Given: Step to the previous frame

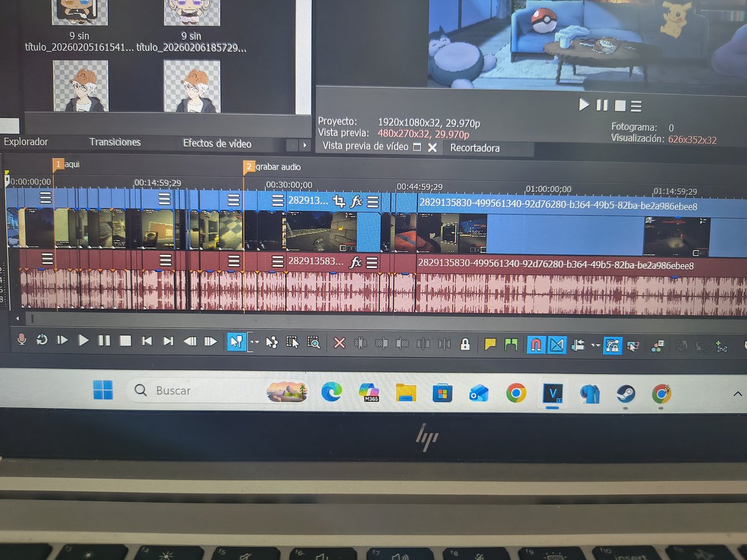Looking at the screenshot, I should click(x=189, y=341).
